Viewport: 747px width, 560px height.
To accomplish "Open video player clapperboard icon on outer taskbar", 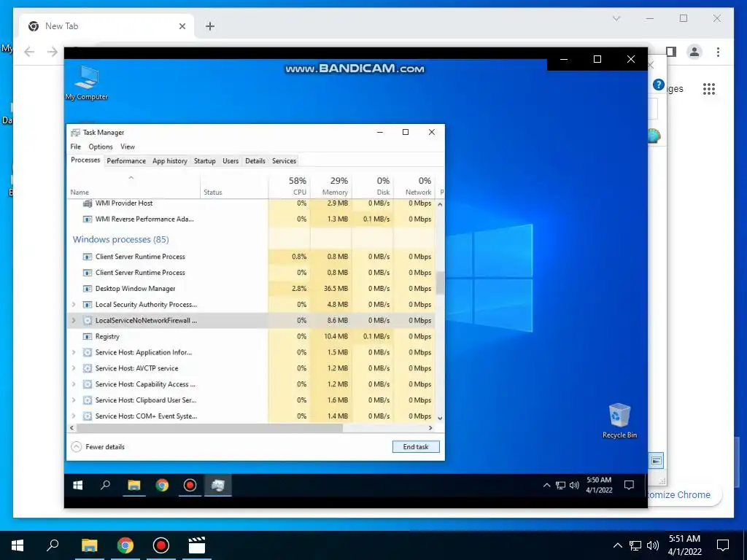I will click(x=197, y=545).
